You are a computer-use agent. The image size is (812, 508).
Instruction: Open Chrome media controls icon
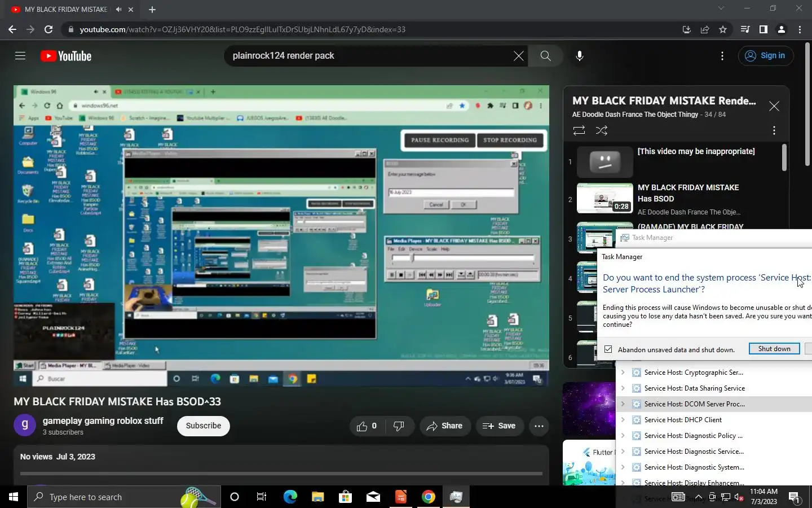(x=745, y=29)
